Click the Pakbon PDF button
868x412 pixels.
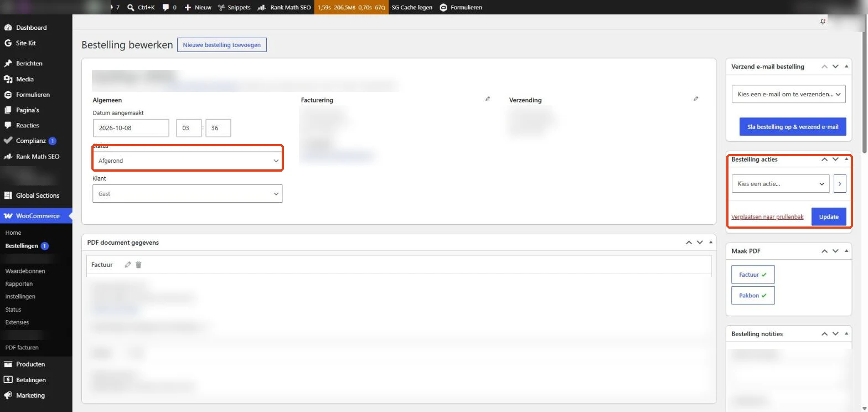753,296
